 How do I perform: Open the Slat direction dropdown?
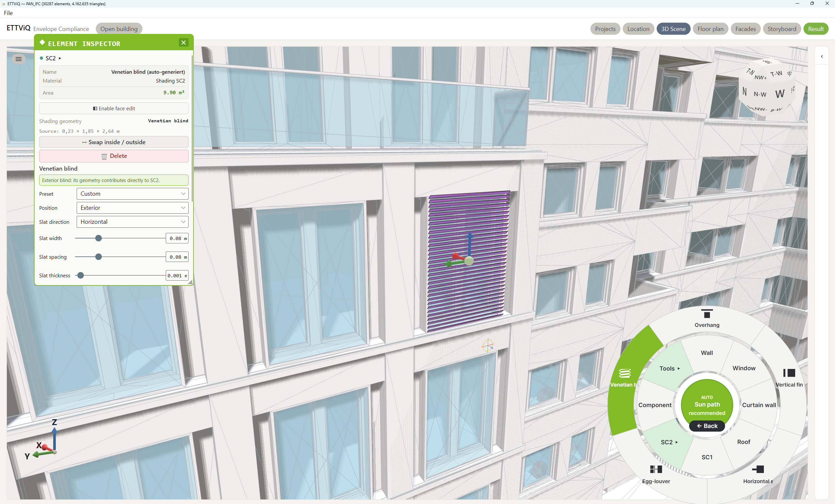(x=132, y=222)
